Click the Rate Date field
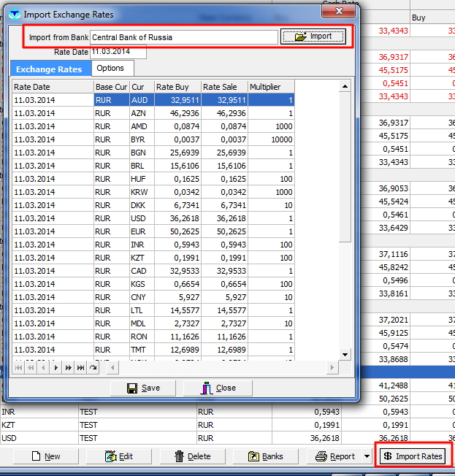The image size is (455, 476). click(x=118, y=53)
